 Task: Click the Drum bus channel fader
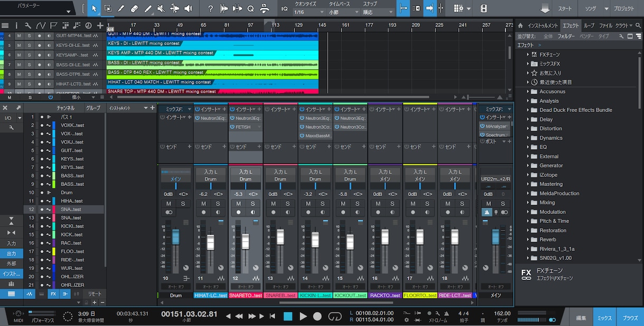176,237
